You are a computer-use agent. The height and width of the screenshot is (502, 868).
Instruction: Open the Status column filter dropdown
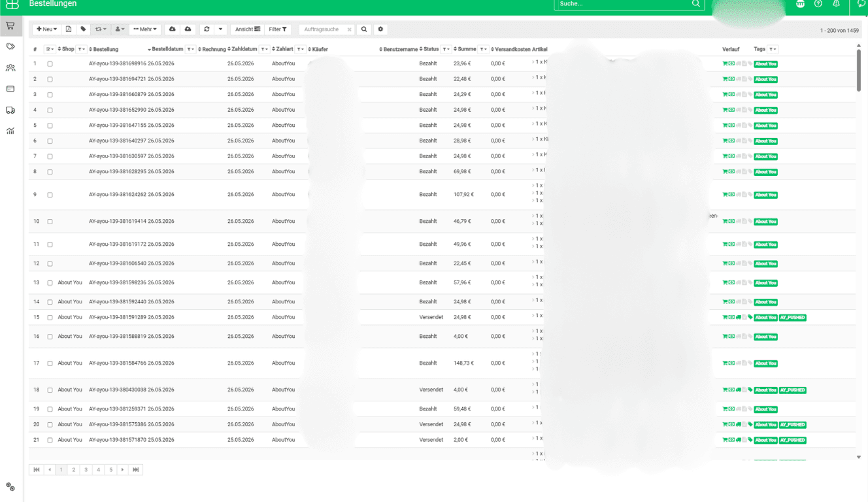446,49
